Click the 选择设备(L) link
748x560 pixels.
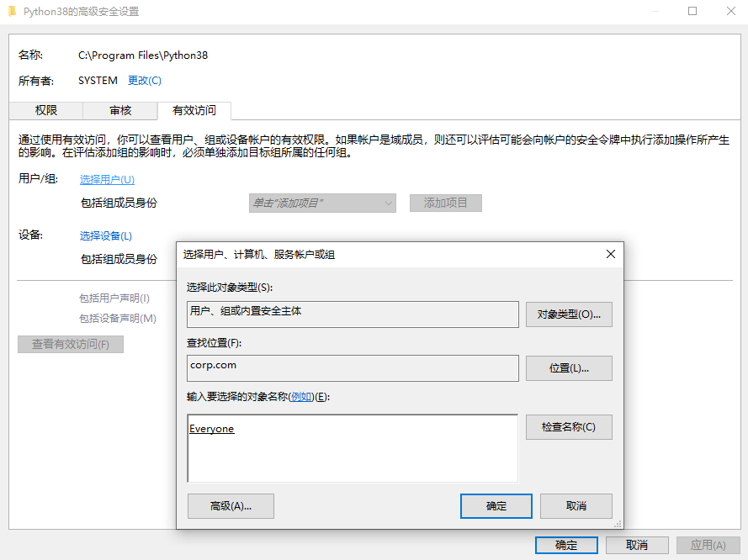click(x=105, y=236)
